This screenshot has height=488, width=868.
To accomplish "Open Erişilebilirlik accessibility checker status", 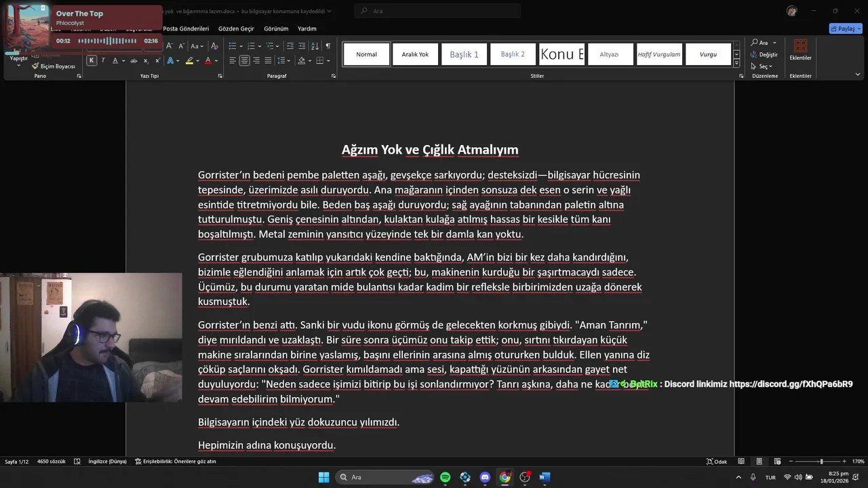I will coord(176,462).
